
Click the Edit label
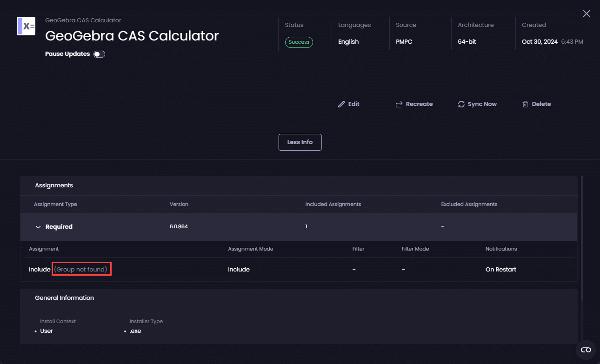click(353, 104)
